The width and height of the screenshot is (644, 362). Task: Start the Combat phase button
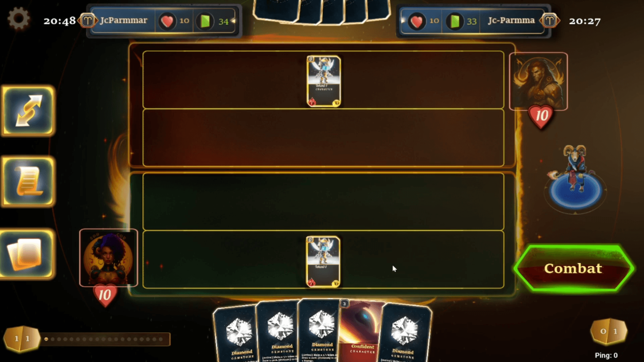573,268
